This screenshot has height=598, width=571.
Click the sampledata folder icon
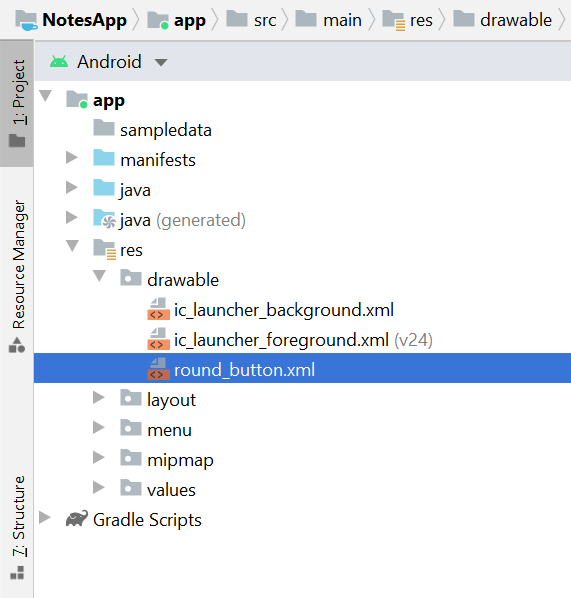pyautogui.click(x=104, y=128)
